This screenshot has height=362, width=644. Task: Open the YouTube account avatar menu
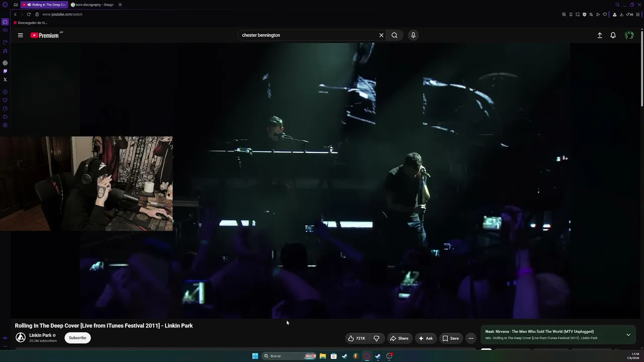[x=629, y=35]
